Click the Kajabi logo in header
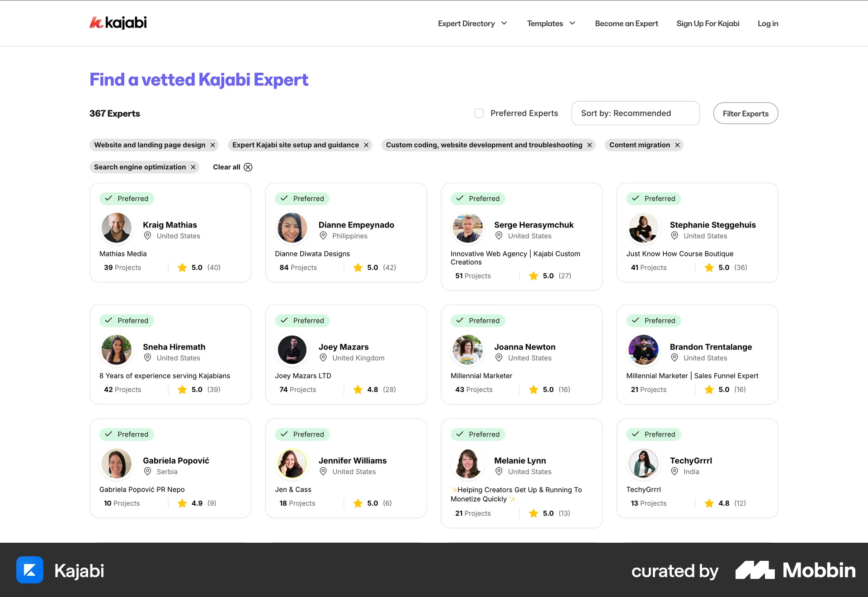 118,23
